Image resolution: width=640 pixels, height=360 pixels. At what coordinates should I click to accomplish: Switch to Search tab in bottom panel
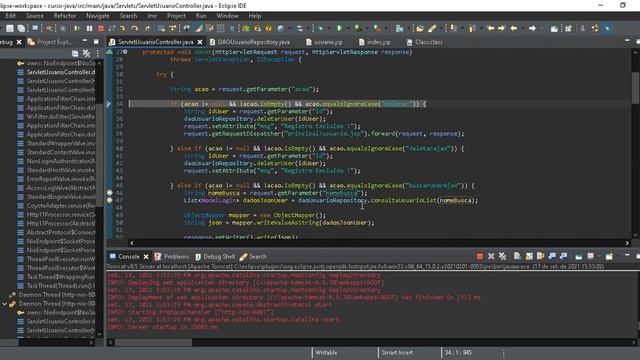253,256
